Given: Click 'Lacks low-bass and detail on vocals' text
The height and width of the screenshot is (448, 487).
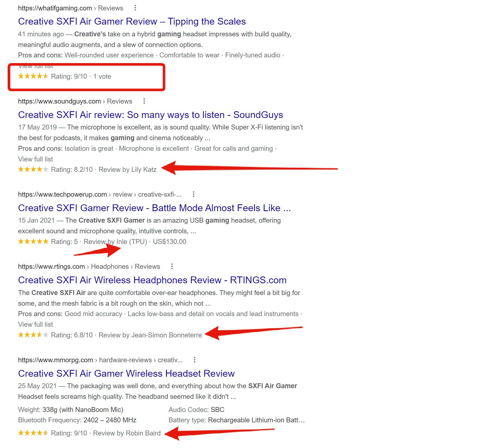Looking at the screenshot, I should point(213,314).
